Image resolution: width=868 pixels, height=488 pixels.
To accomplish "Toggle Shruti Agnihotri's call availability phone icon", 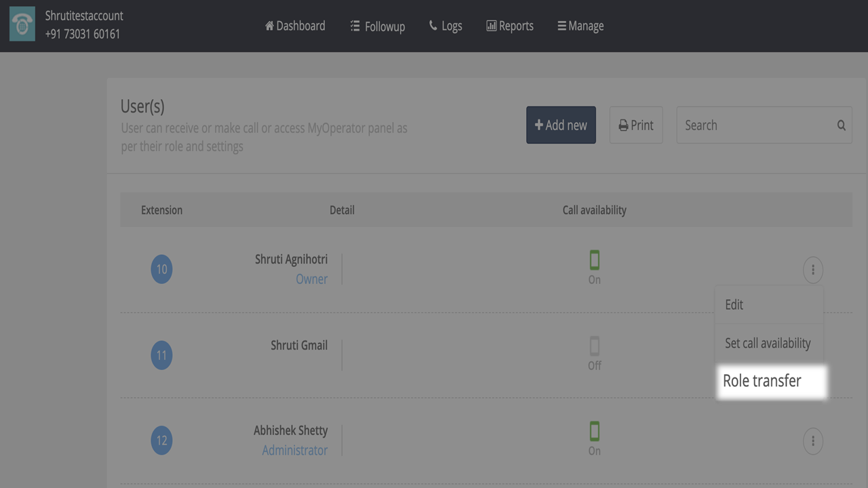I will (x=594, y=260).
